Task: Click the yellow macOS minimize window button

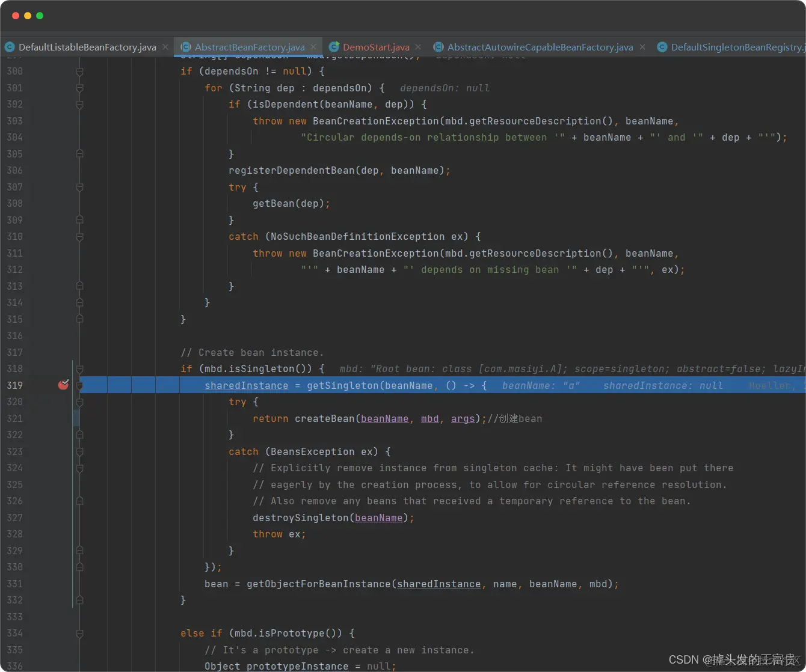Action: (28, 16)
